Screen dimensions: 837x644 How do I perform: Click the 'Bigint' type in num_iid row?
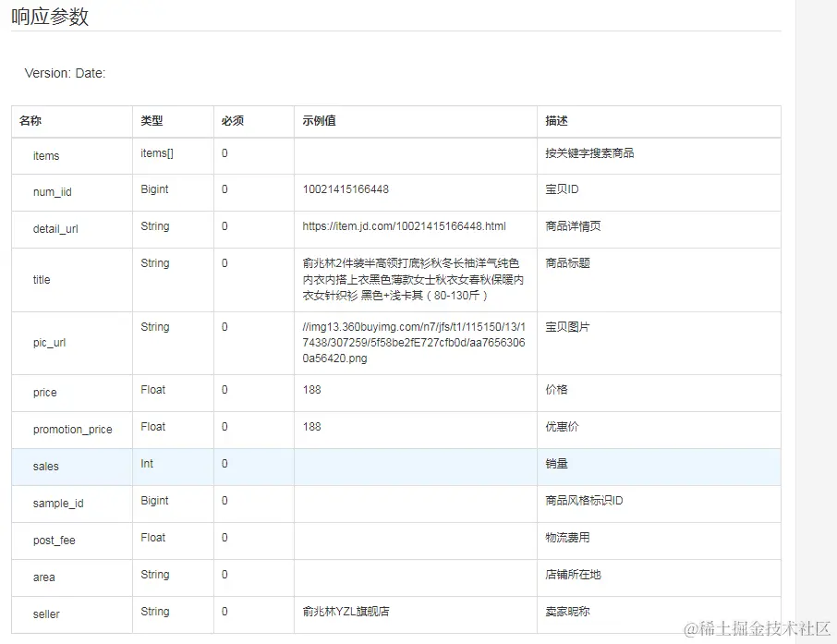click(154, 189)
